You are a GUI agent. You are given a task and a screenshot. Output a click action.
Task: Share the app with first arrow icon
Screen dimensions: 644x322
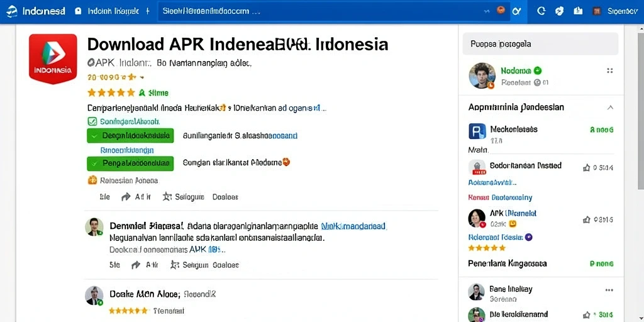point(125,197)
